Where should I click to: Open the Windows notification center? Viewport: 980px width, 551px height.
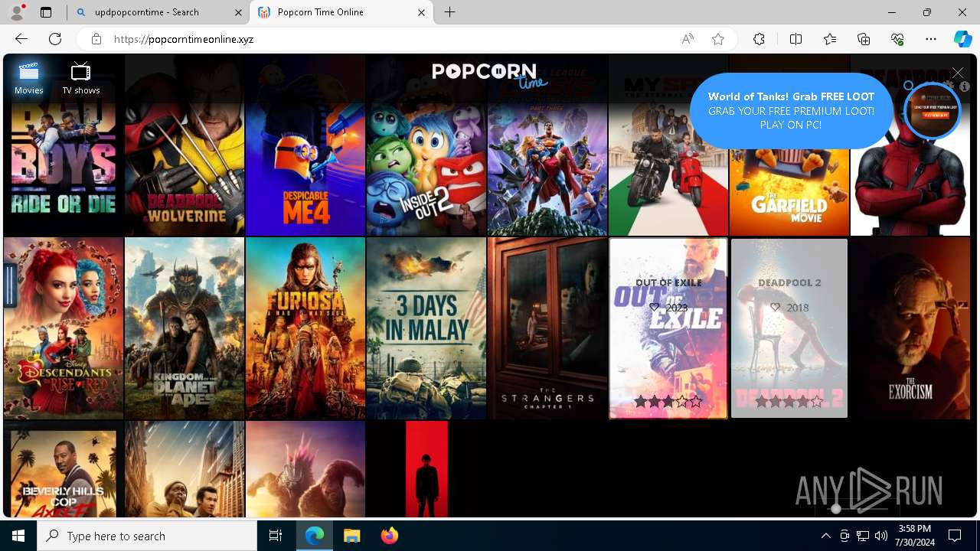pos(955,536)
